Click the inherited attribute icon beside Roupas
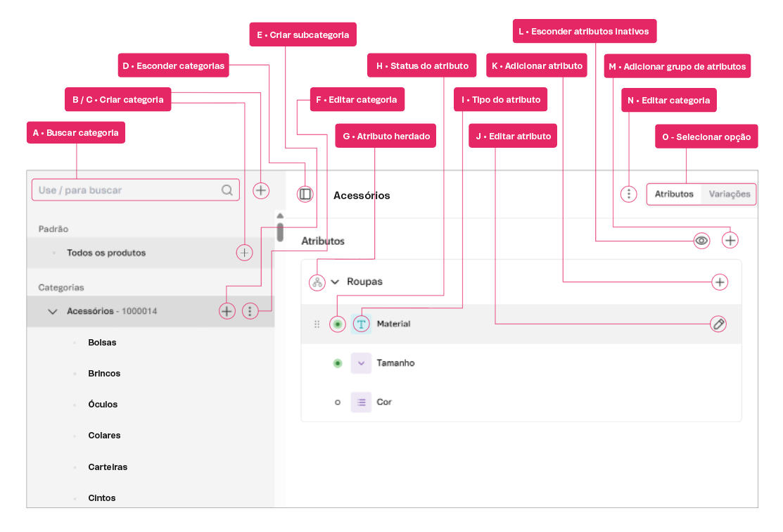Screen dimensions: 783x532 coord(317,282)
